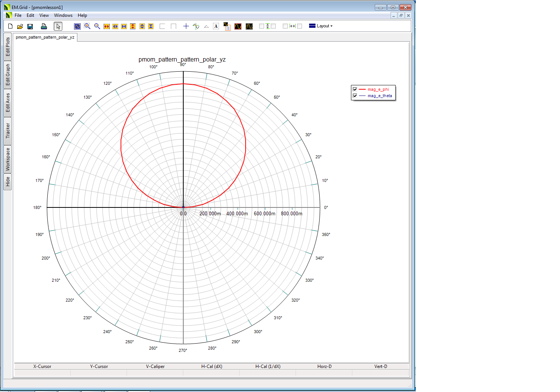Print the polar plot
The image size is (560, 392).
[x=44, y=26]
